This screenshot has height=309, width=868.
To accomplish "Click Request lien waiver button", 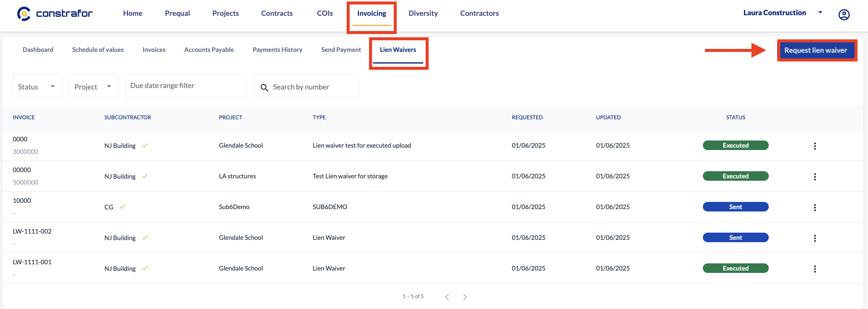I will tap(816, 50).
